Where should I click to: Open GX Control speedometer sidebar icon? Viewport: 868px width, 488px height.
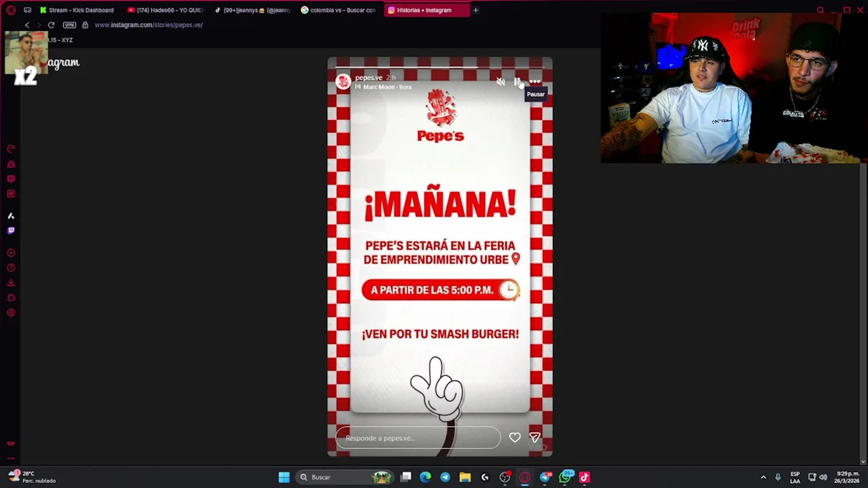click(11, 149)
